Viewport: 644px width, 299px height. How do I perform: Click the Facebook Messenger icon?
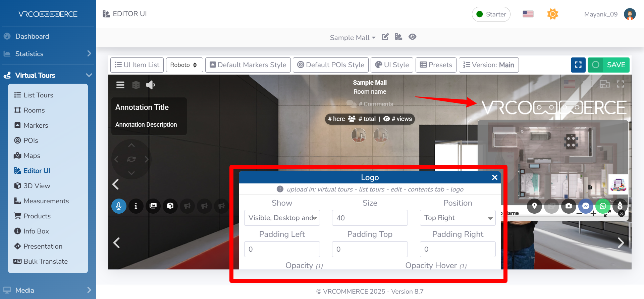586,206
